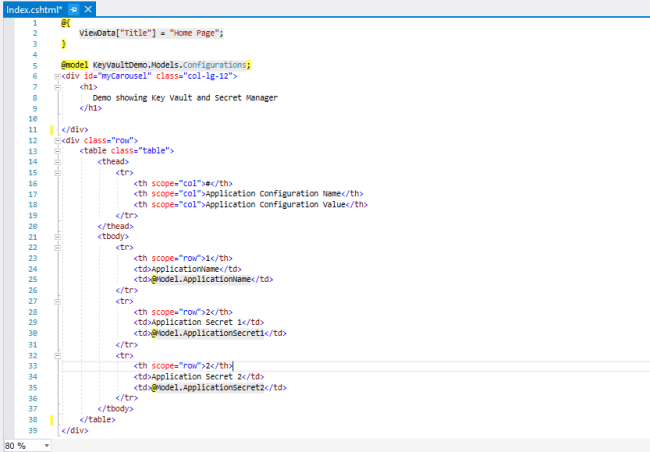Click the Configurations type name
Viewport: 650px width, 452px height.
pyautogui.click(x=215, y=65)
